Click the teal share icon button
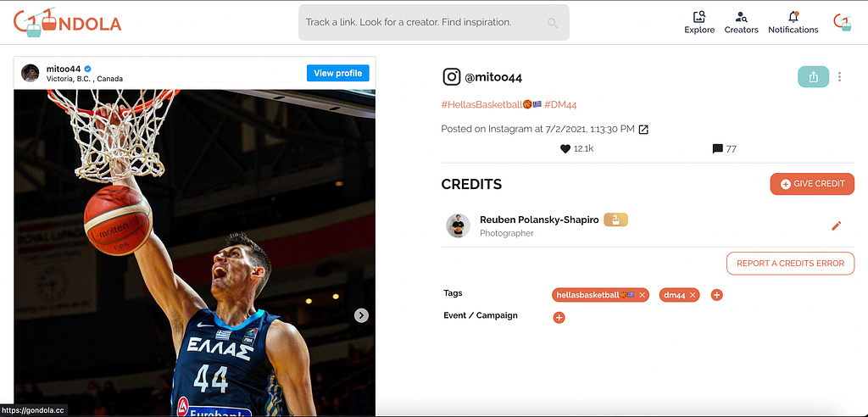This screenshot has width=868, height=417. [813, 77]
